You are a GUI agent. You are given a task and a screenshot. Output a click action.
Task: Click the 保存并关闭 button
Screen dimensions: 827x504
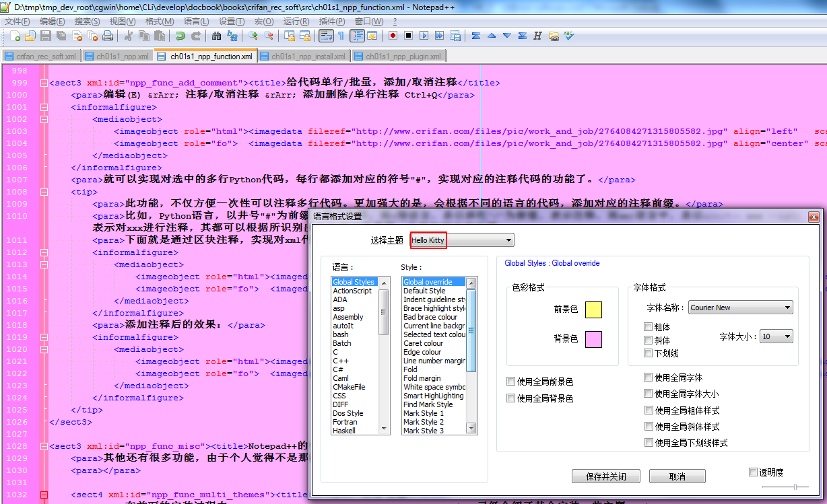tap(605, 476)
